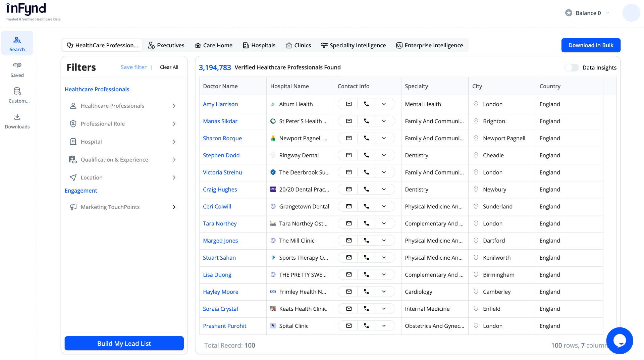Open Stephen Dodd's profile link

point(221,155)
